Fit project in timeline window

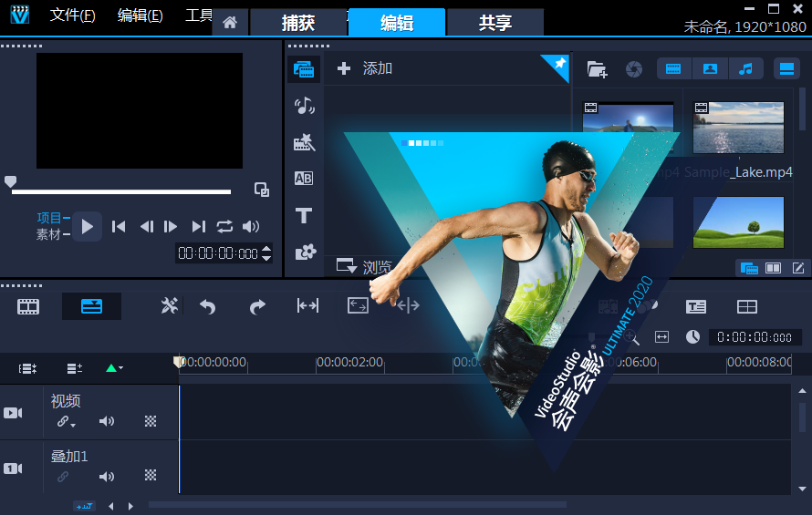661,337
